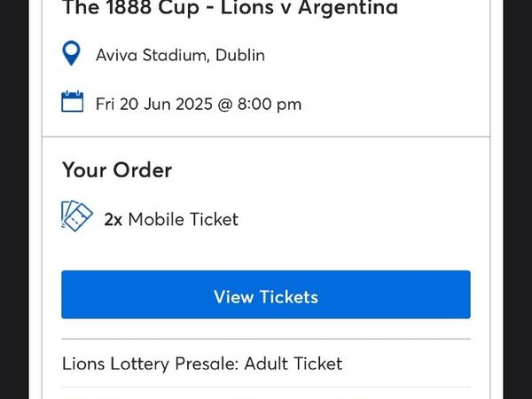Click Argentina in the event title

348,7
